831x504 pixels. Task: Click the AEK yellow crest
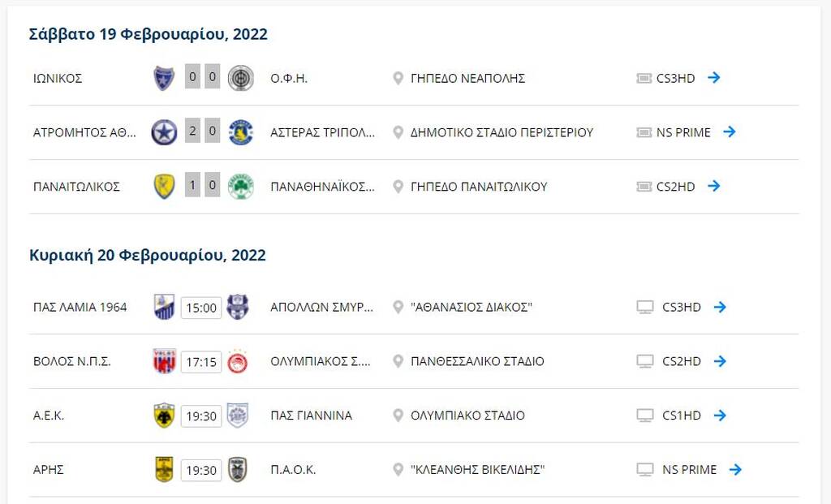pyautogui.click(x=164, y=416)
